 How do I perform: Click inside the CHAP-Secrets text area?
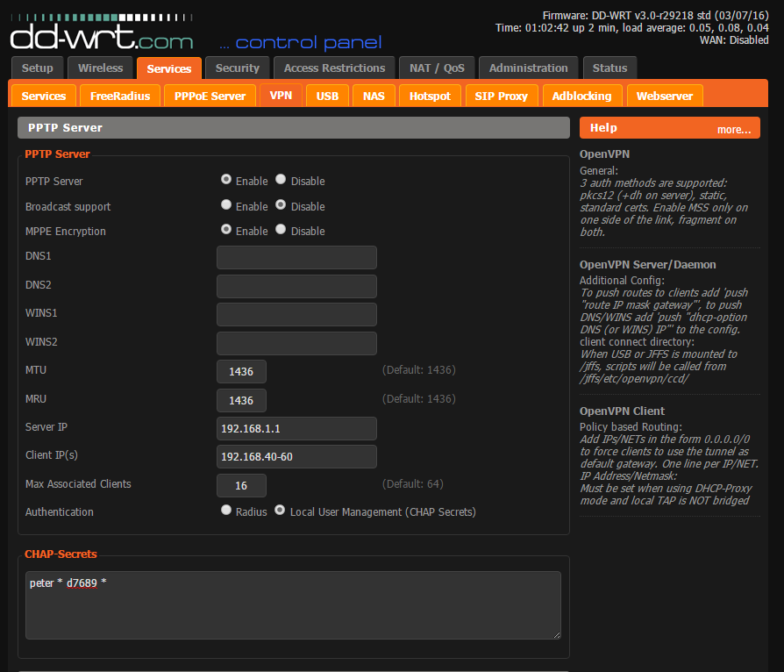(x=293, y=605)
